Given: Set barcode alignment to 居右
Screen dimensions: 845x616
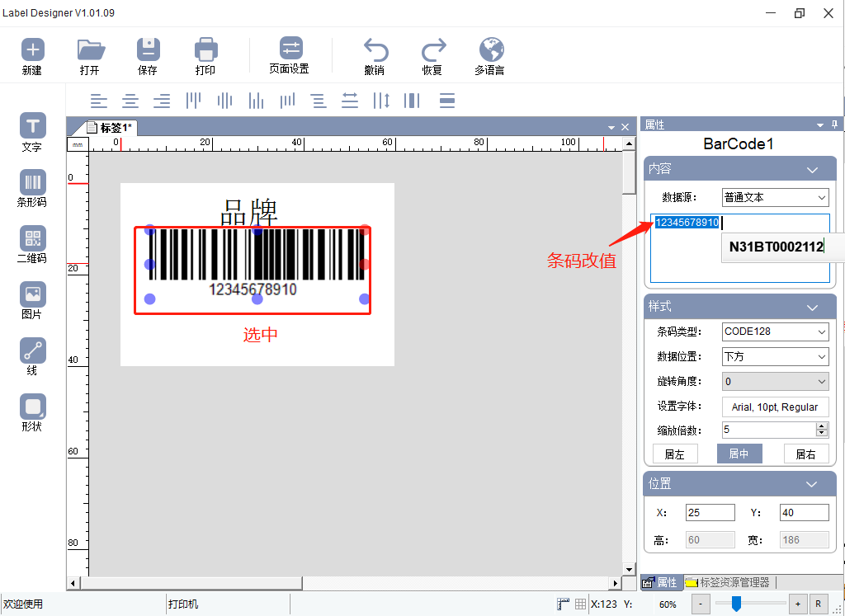Looking at the screenshot, I should point(806,454).
